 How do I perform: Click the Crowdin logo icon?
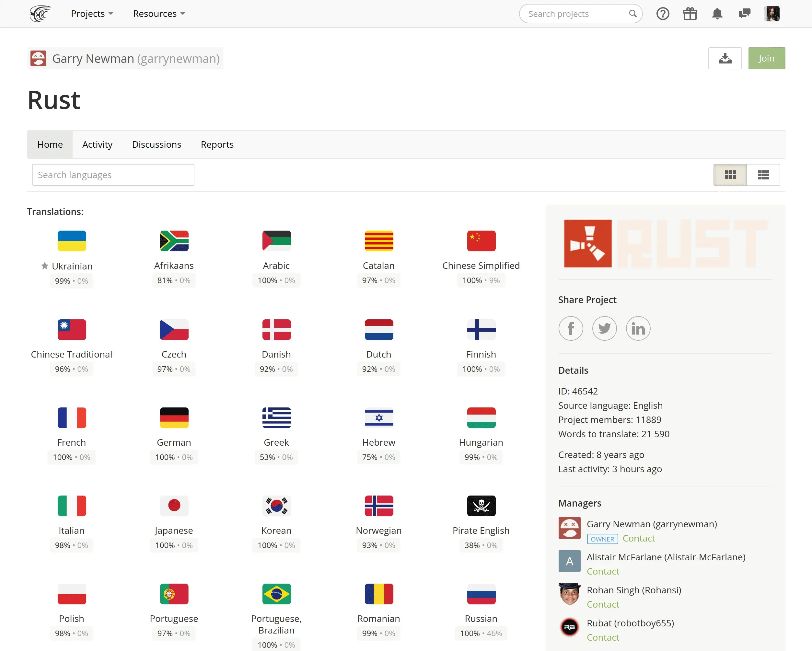[x=40, y=14]
